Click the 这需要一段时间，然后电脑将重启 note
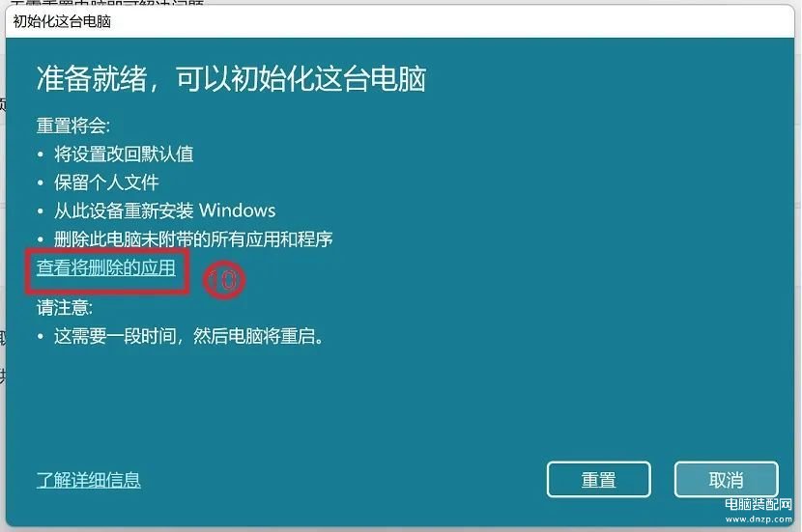The image size is (802, 532). [x=188, y=336]
